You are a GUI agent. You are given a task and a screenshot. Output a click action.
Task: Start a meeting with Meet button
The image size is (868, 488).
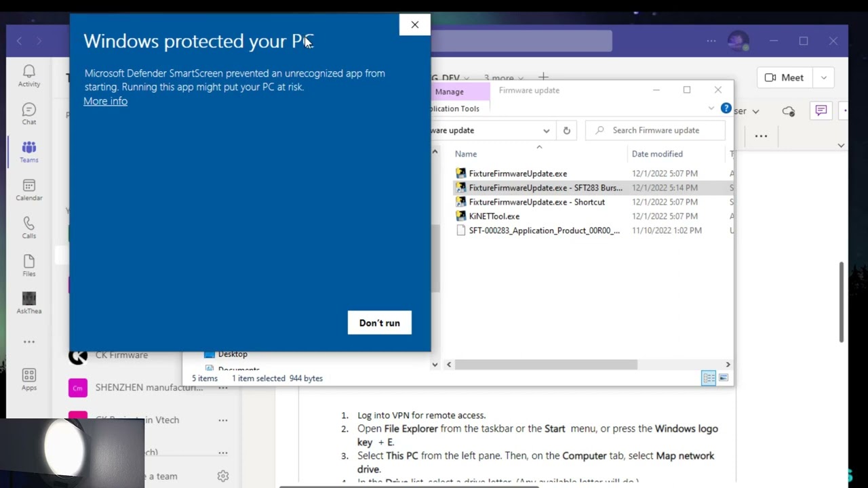click(785, 77)
